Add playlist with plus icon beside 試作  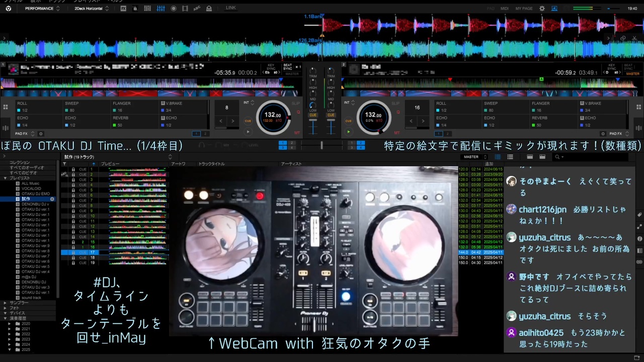(52, 199)
